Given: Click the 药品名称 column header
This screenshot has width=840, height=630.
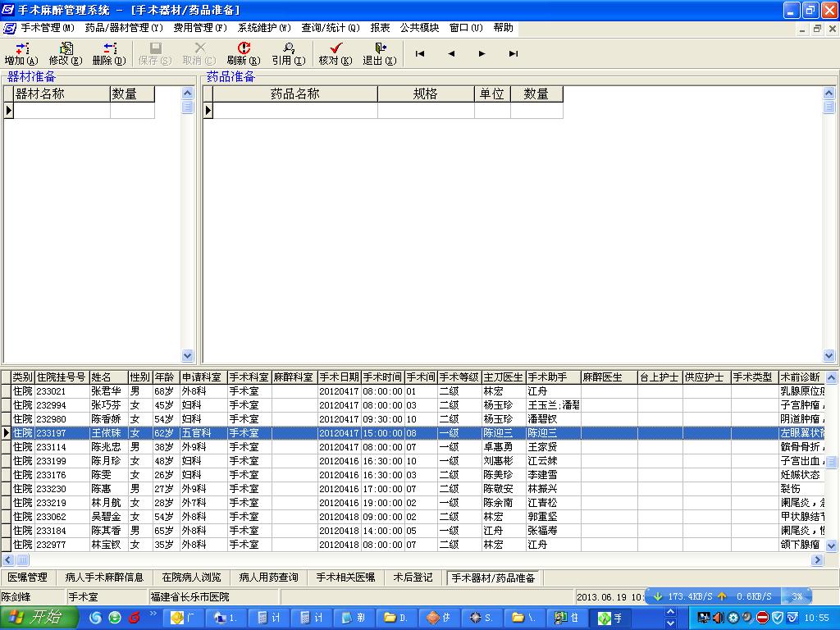Looking at the screenshot, I should tap(295, 94).
